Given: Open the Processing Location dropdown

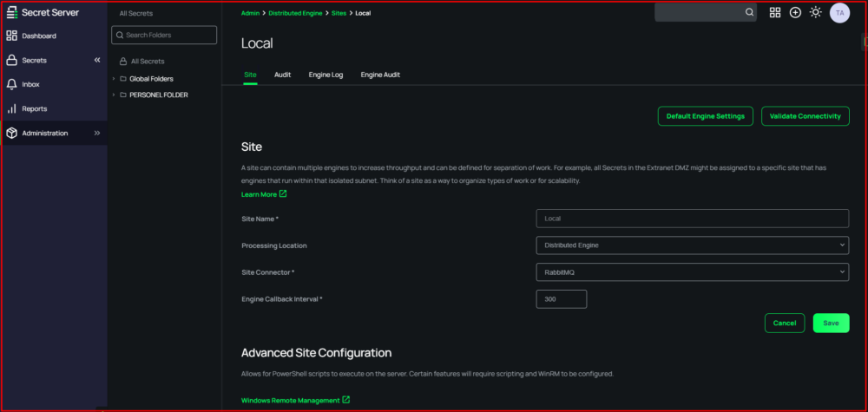Looking at the screenshot, I should tap(692, 245).
